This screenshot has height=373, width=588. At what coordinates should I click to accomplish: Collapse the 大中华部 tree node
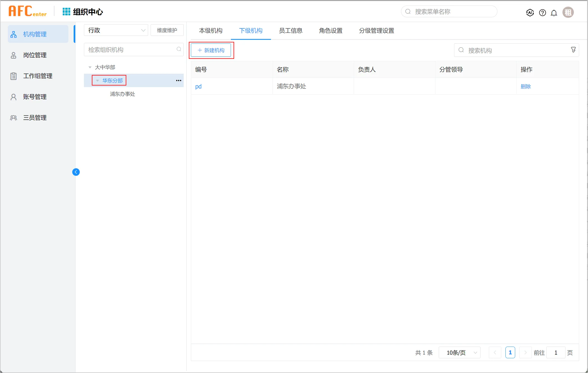click(x=90, y=67)
